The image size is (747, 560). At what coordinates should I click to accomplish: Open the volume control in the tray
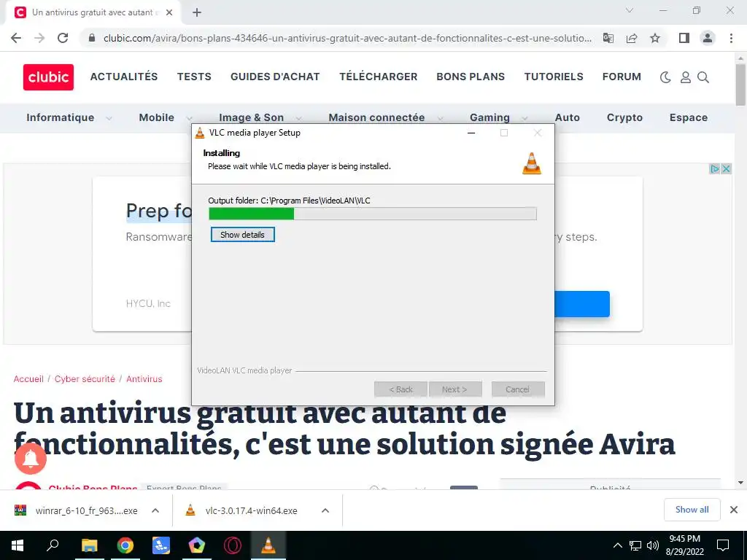pos(653,545)
